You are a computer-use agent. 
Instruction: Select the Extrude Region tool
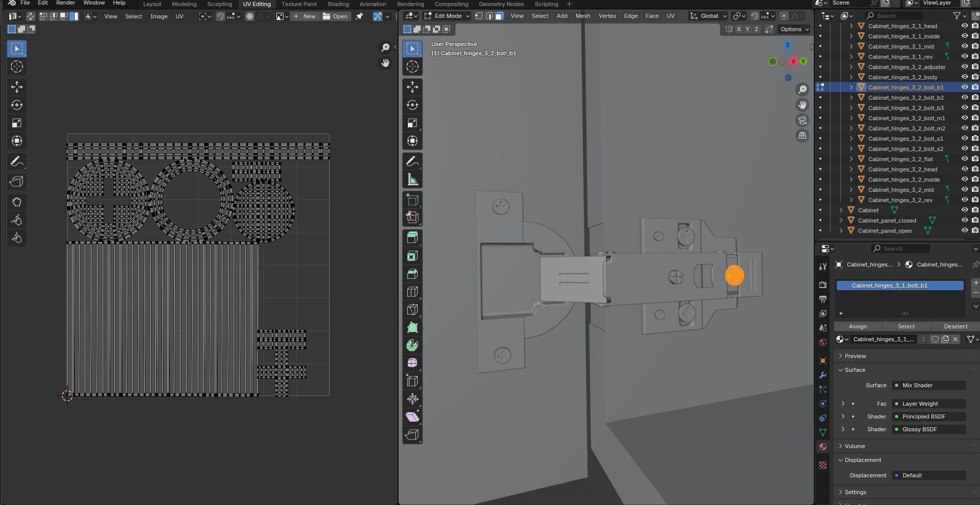[412, 237]
